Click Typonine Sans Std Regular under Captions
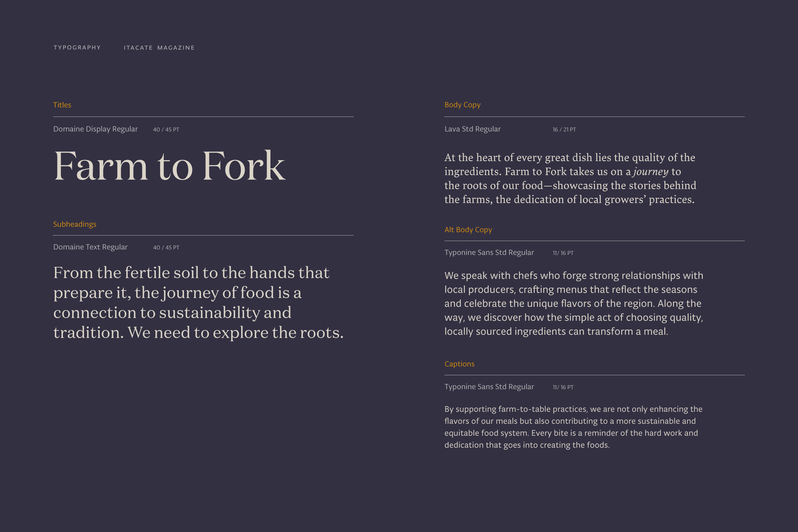The height and width of the screenshot is (532, 798). [x=489, y=387]
